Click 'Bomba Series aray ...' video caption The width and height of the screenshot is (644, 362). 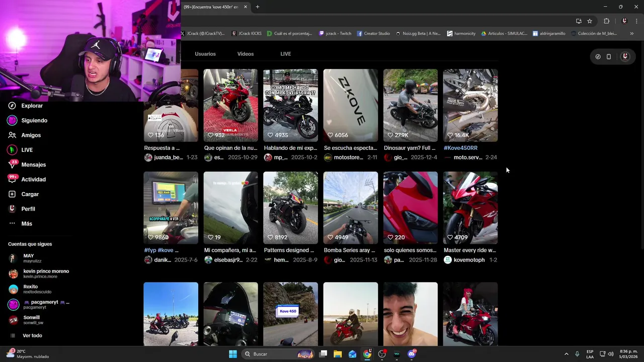[x=350, y=250]
